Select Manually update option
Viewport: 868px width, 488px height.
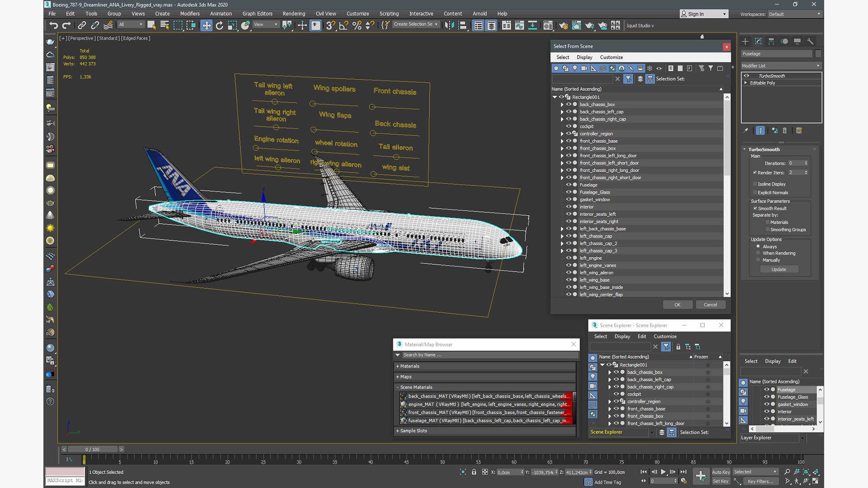(x=758, y=260)
